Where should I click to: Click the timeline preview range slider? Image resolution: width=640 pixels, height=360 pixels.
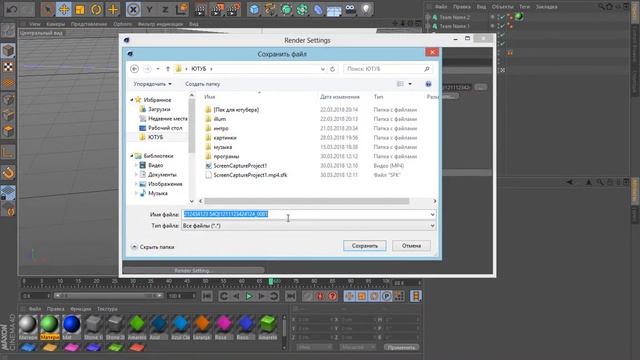(x=108, y=296)
